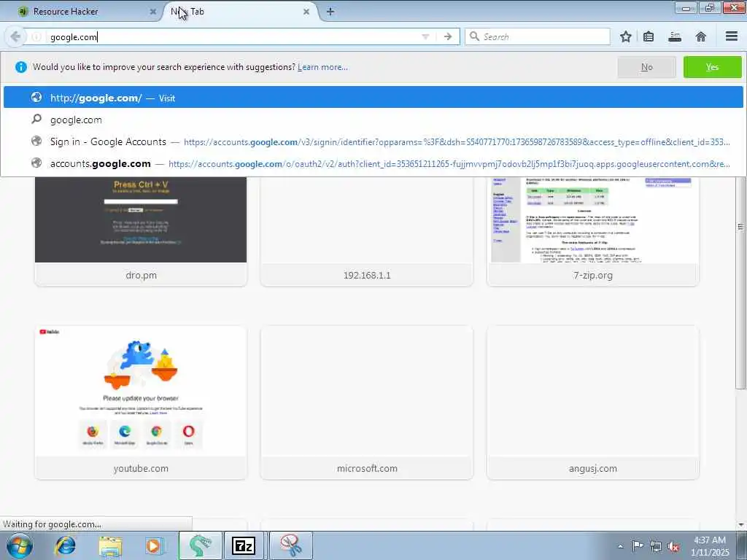Viewport: 747px width, 560px height.
Task: Show bookmarks list icon
Action: point(649,36)
